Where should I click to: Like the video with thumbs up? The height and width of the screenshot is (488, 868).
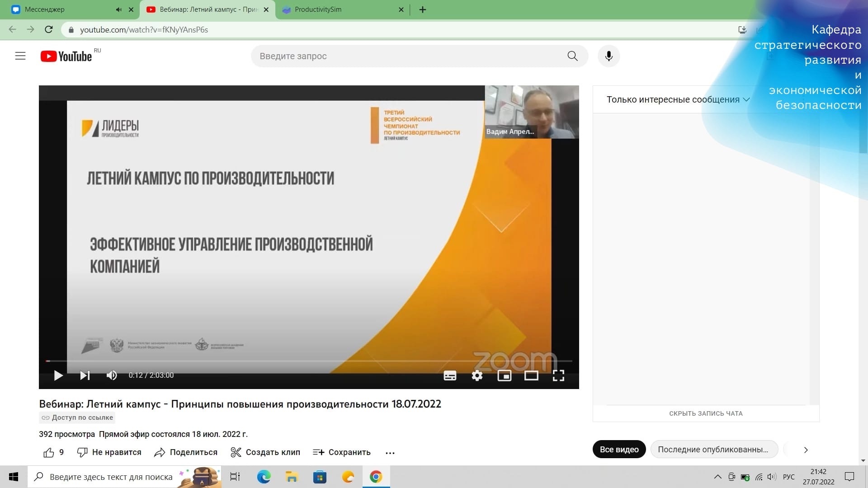point(53,452)
